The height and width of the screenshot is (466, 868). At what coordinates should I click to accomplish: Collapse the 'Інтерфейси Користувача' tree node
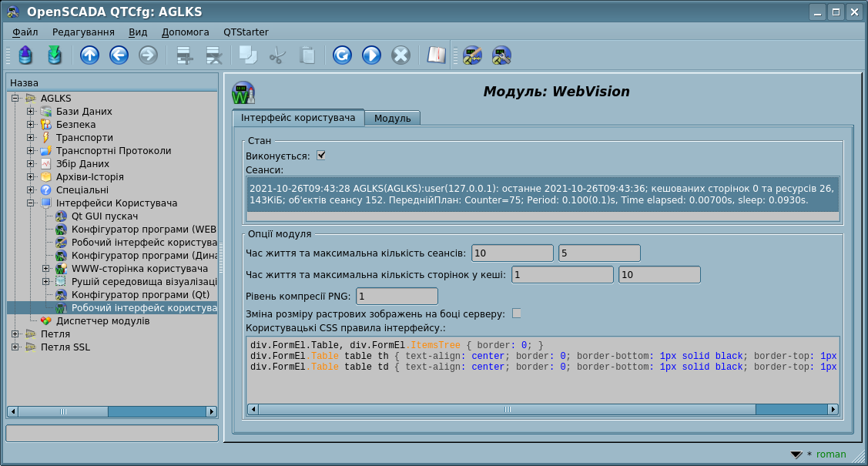(31, 203)
